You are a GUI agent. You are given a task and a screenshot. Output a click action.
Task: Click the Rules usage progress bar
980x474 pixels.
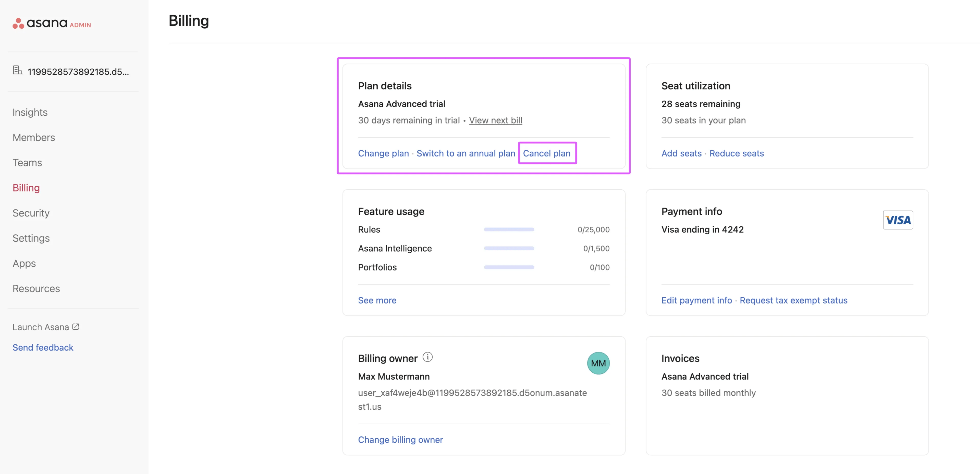coord(509,229)
